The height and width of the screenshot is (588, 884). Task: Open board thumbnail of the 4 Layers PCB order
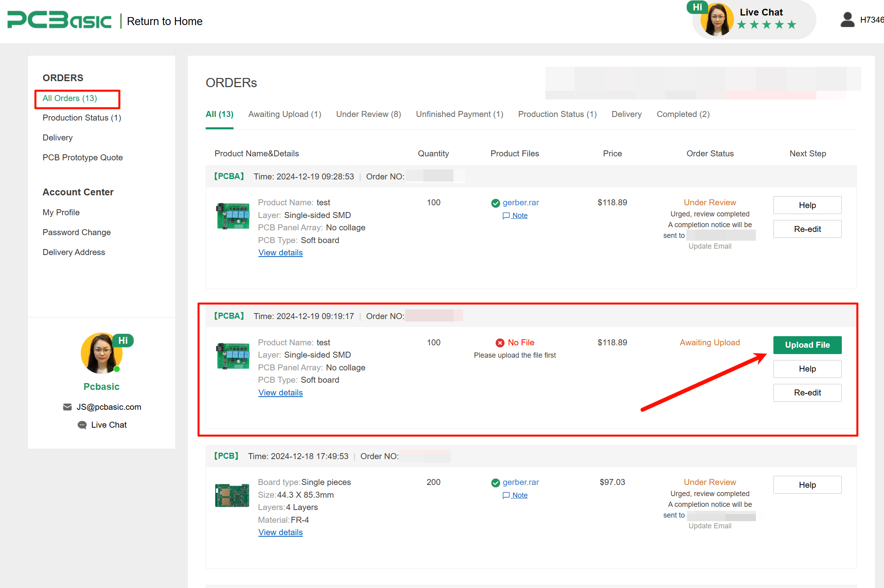[232, 495]
